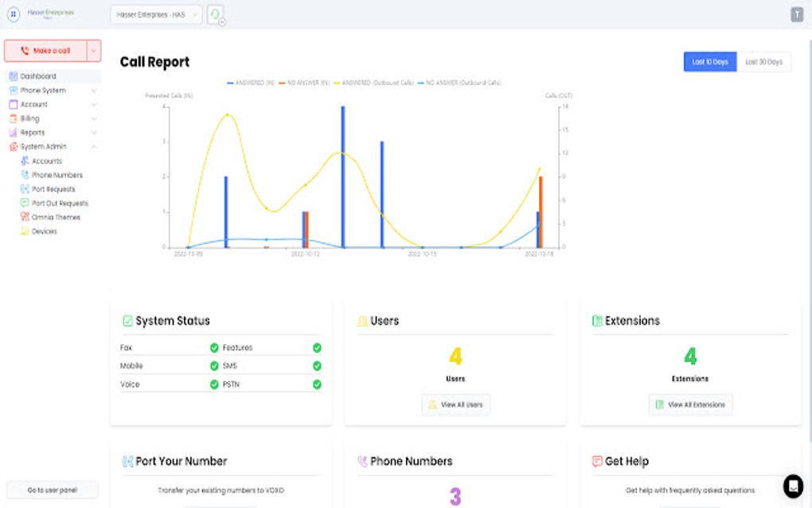This screenshot has height=508, width=812.
Task: Open the apps grid icon beside the logo
Action: pos(14,14)
